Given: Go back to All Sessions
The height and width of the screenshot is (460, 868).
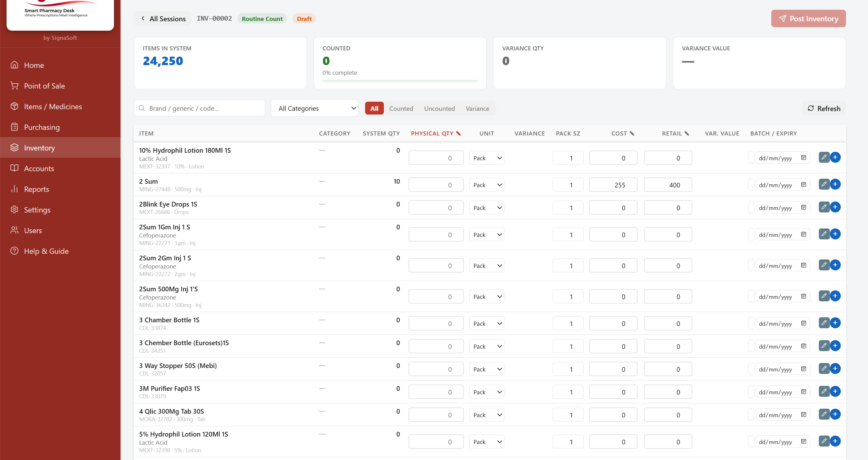Looking at the screenshot, I should tap(163, 18).
